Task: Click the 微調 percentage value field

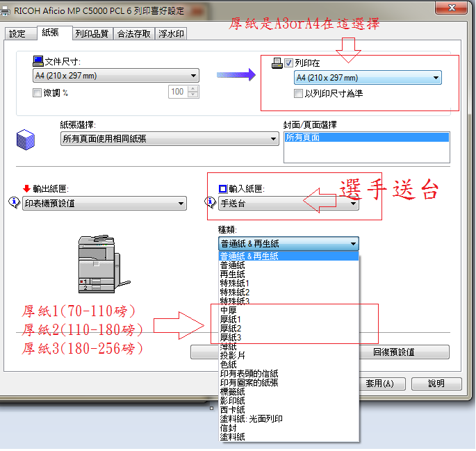Action: [x=178, y=92]
